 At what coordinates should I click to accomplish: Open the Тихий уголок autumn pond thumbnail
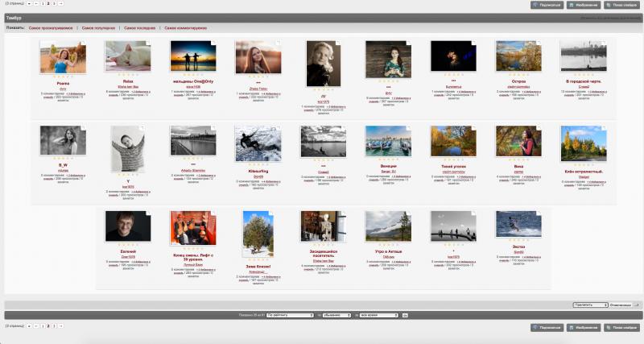[x=453, y=141]
